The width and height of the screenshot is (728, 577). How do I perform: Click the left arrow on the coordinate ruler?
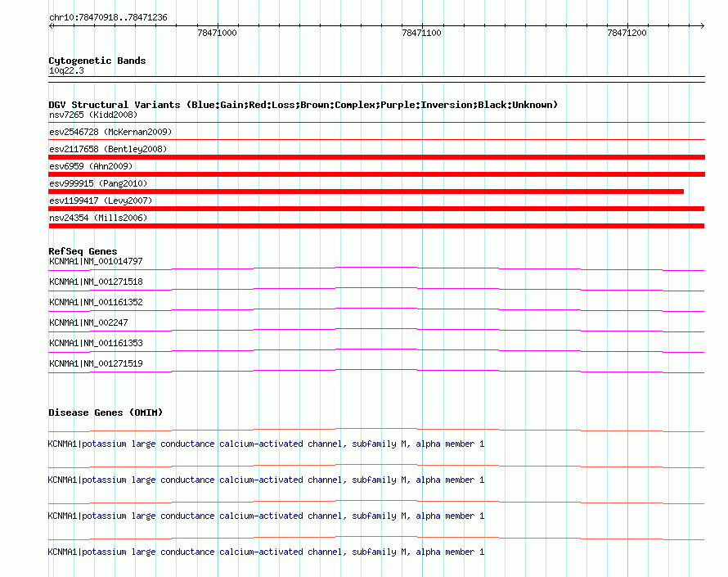coord(51,26)
